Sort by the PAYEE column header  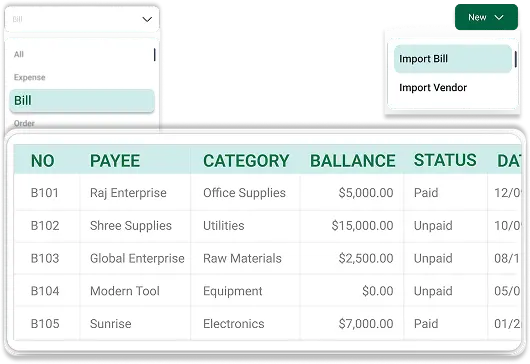click(x=115, y=161)
